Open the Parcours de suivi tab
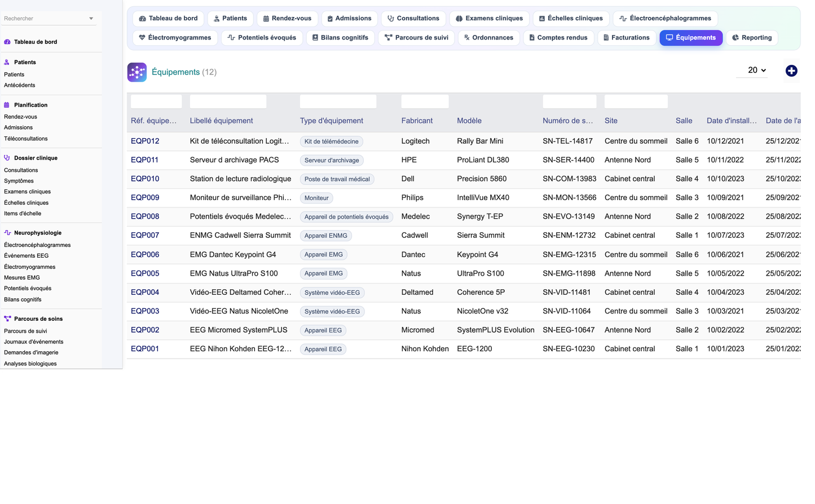 [x=416, y=38]
